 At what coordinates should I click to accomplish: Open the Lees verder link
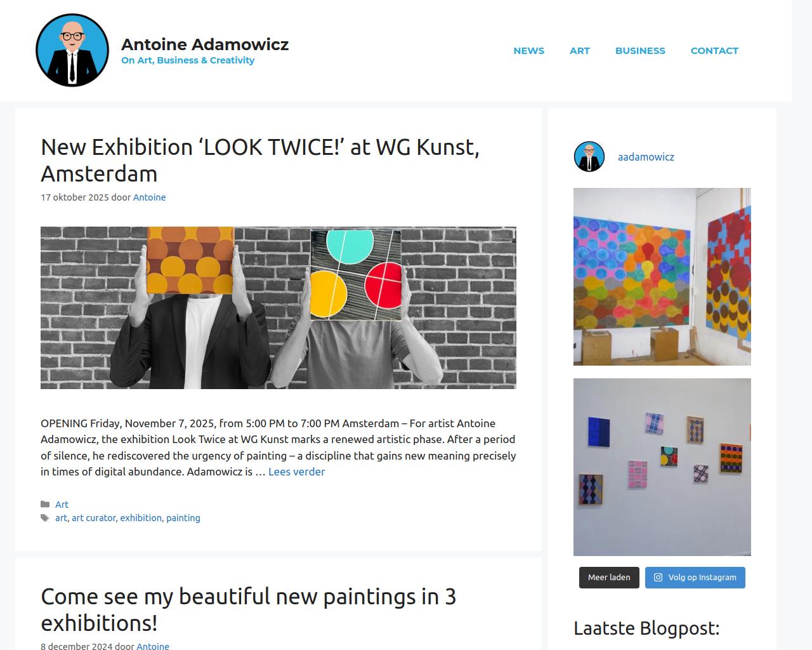(296, 472)
